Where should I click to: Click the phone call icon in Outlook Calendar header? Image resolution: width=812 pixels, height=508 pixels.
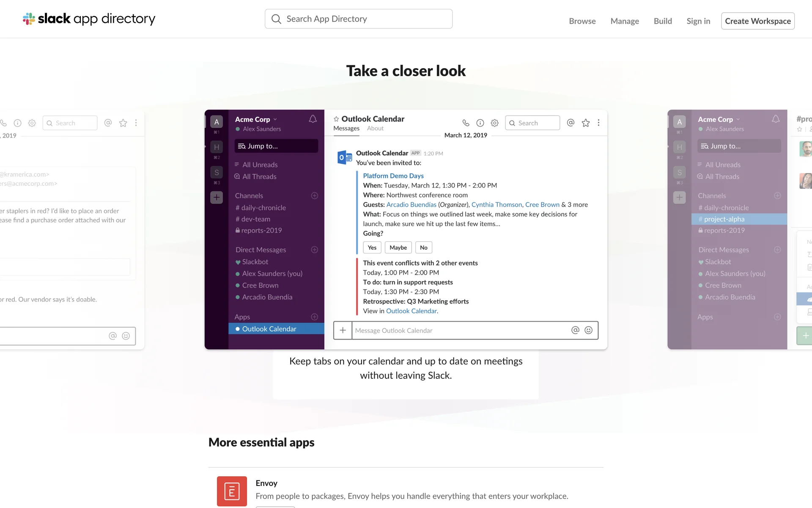(466, 123)
